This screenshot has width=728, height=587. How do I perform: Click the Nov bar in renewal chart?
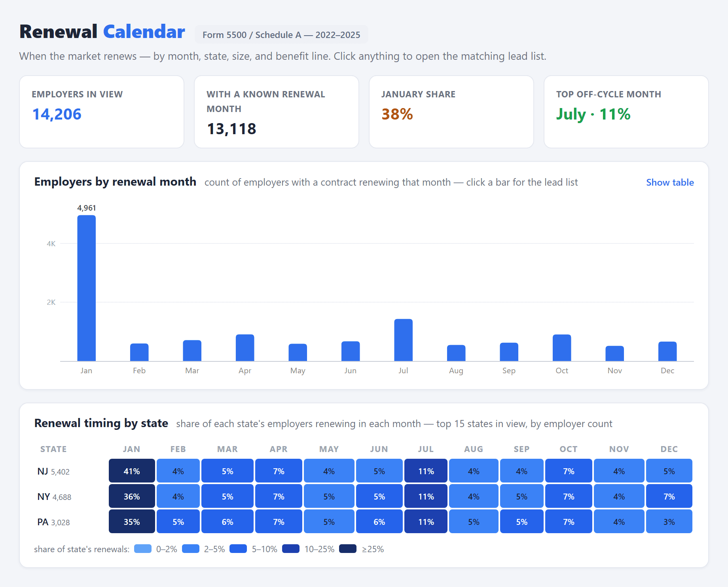614,353
